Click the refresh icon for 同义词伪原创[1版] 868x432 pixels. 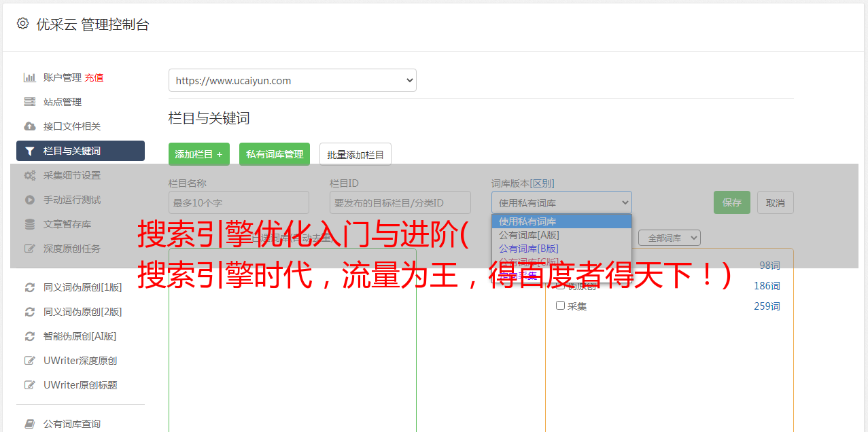click(x=30, y=287)
